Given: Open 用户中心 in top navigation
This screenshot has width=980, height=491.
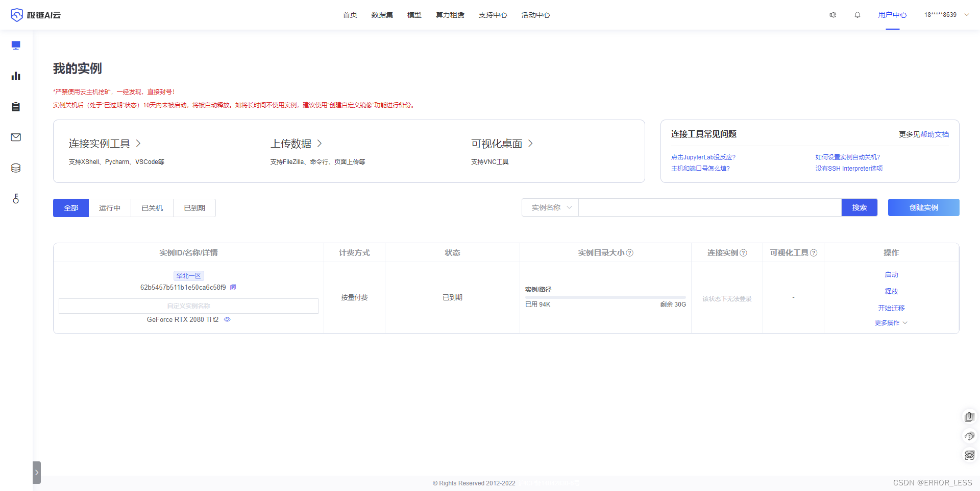Looking at the screenshot, I should tap(892, 15).
